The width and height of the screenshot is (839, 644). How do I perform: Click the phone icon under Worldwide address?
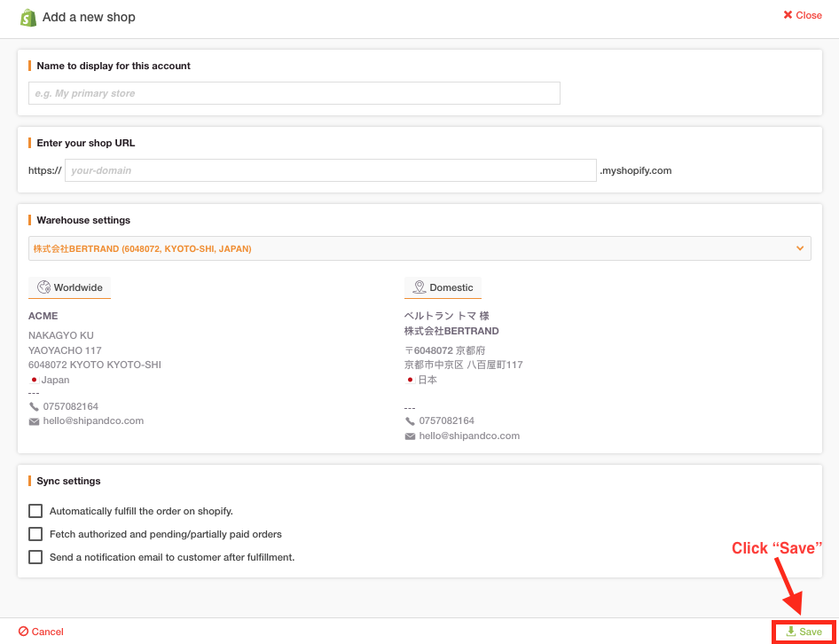pos(35,407)
